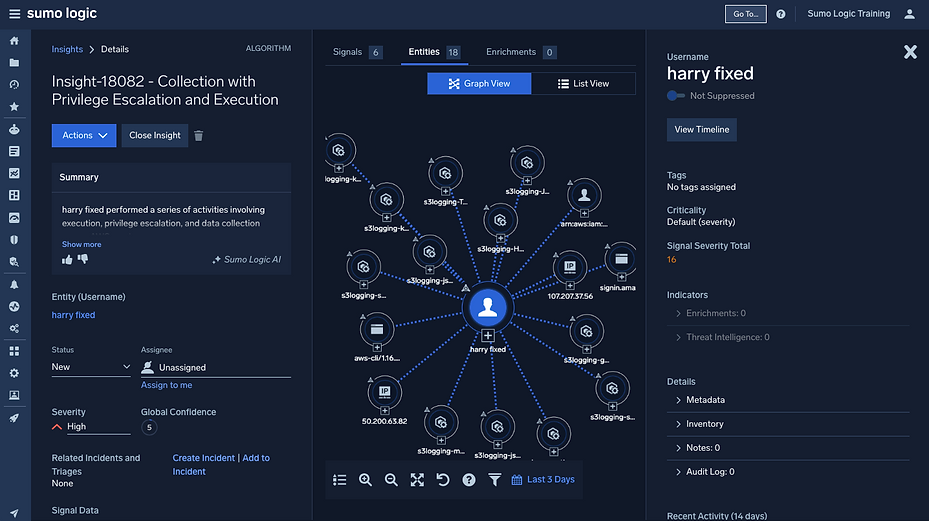Open favorites star sidebar icon
This screenshot has width=929, height=521.
click(x=14, y=107)
